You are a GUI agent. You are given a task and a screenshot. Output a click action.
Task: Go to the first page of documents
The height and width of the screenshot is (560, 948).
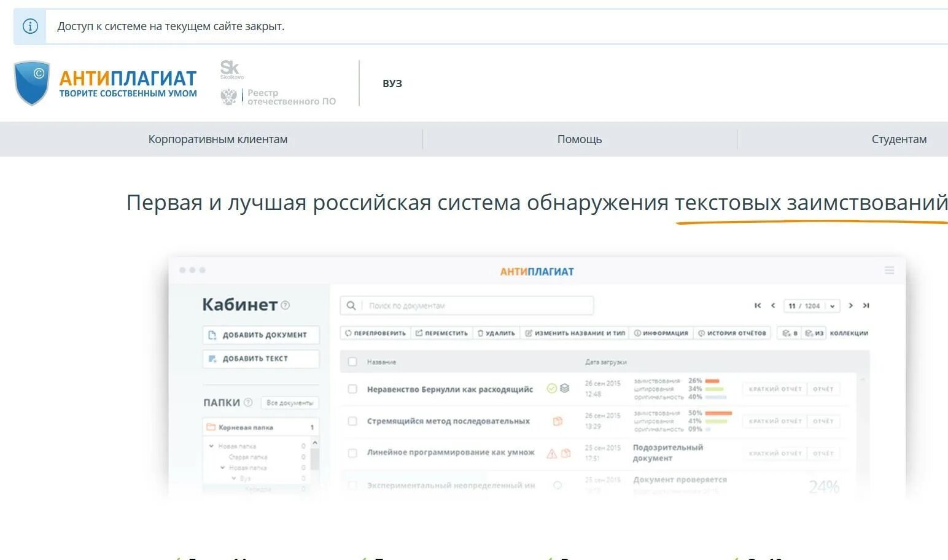(x=758, y=305)
